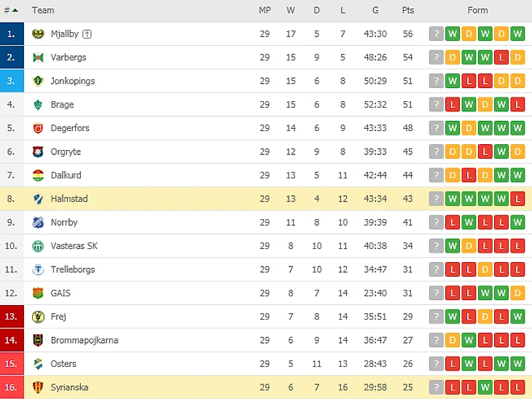Click the Form column header
Screen dimensions: 532x399
point(477,10)
